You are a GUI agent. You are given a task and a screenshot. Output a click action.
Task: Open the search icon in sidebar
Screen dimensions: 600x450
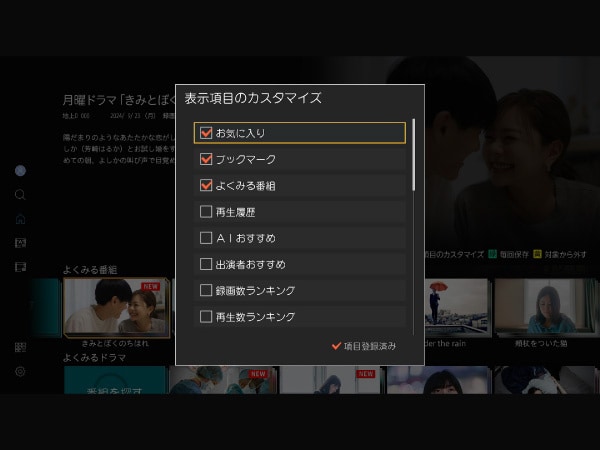click(20, 195)
